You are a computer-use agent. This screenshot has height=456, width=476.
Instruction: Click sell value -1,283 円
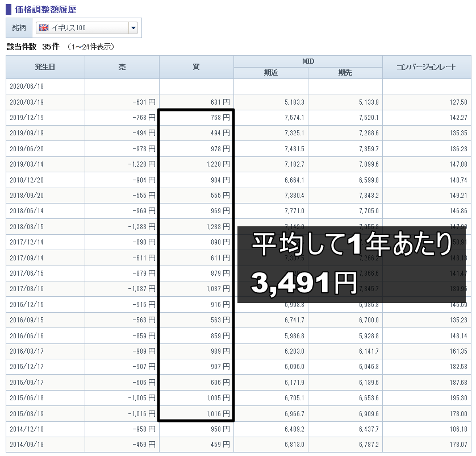[142, 227]
